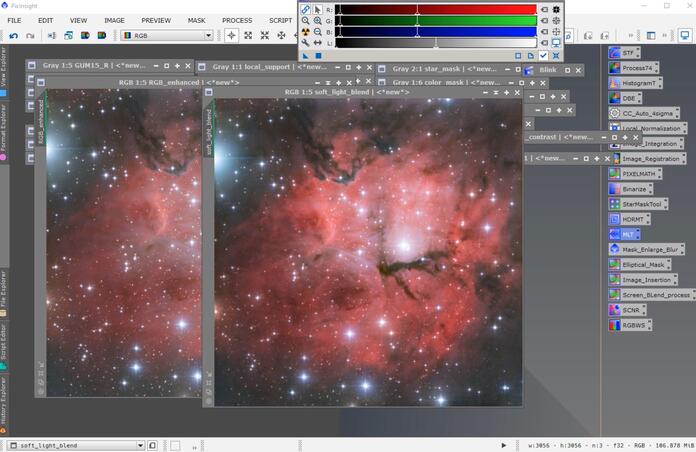Click the soft_light_blend nebula image

click(368, 252)
